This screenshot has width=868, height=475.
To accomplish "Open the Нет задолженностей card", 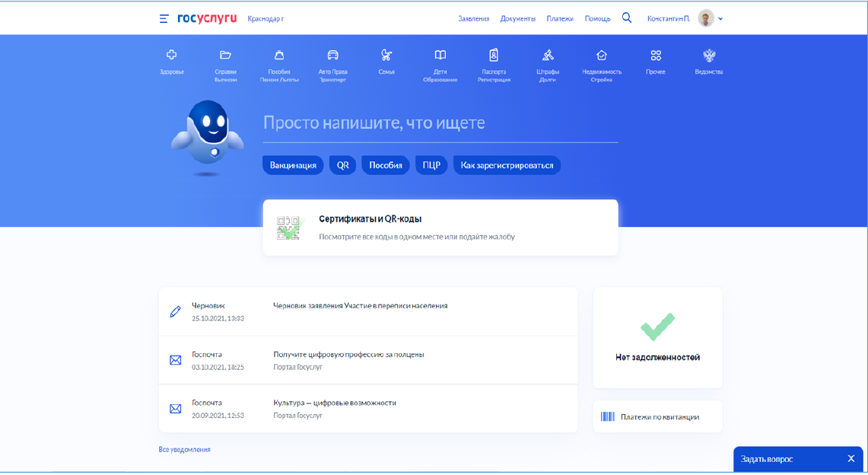I will coord(657,338).
